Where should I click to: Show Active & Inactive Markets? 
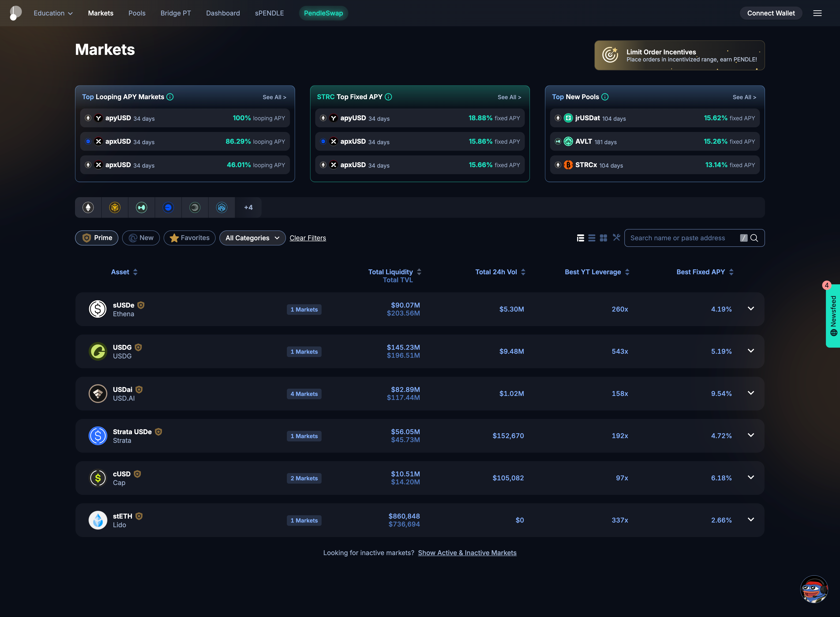(467, 553)
